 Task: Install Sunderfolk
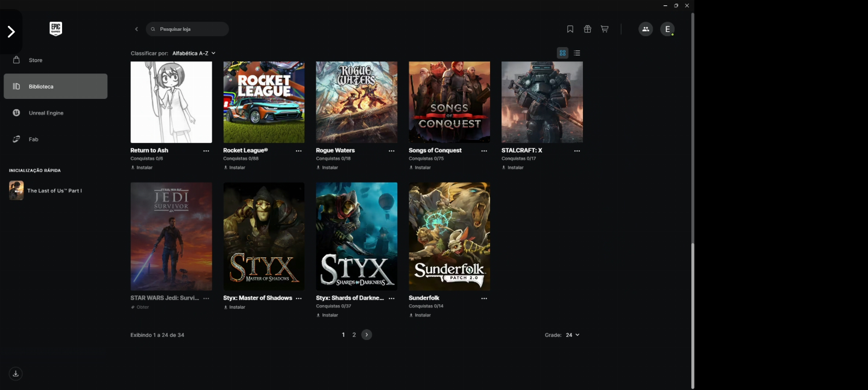420,315
